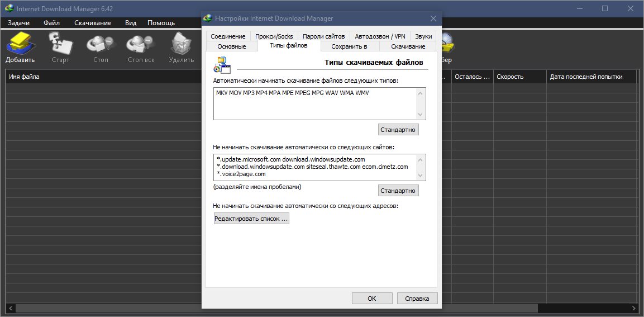Switch to the Автодозвон / VPN tab
The height and width of the screenshot is (317, 644).
point(380,36)
